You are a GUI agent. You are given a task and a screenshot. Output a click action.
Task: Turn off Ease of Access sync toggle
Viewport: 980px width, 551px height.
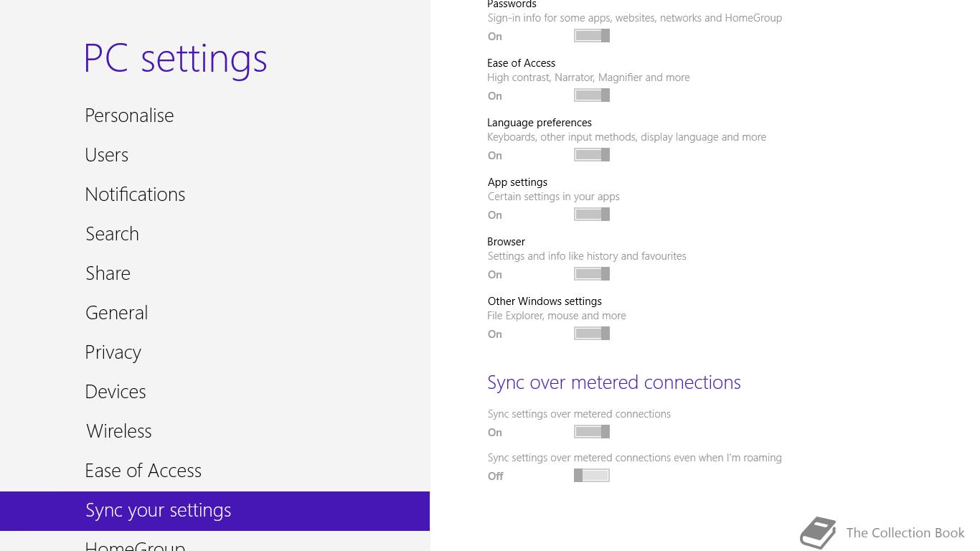[x=592, y=95]
